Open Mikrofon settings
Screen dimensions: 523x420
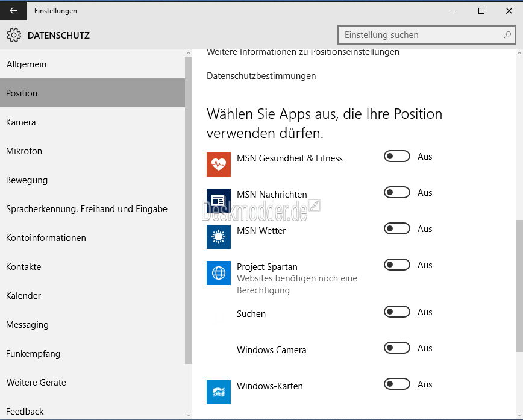pyautogui.click(x=92, y=151)
